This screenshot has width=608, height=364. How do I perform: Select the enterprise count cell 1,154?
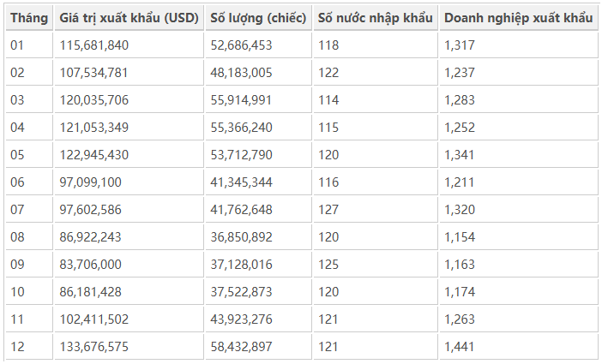(x=459, y=237)
